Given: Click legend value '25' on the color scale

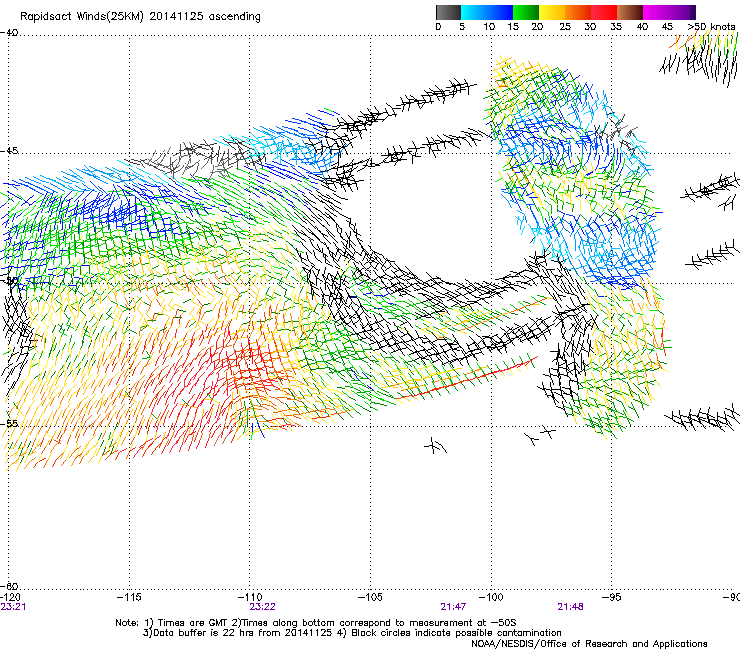Looking at the screenshot, I should tap(565, 27).
